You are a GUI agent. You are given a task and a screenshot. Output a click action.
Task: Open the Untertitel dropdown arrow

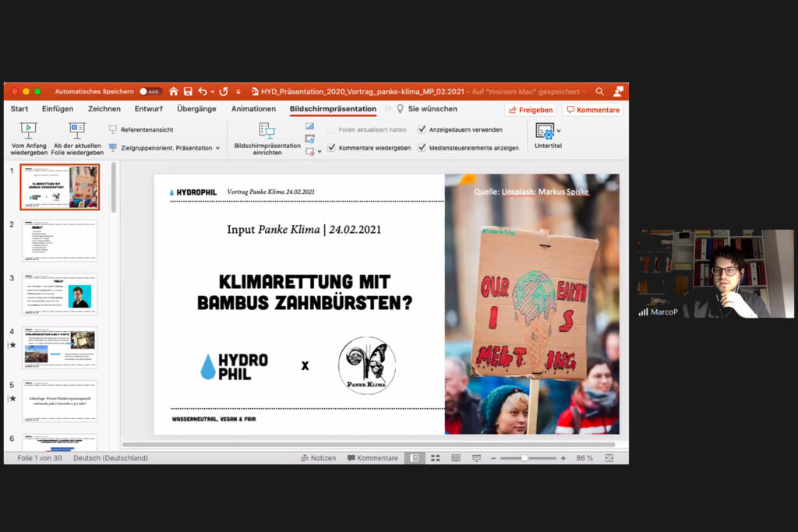[558, 131]
